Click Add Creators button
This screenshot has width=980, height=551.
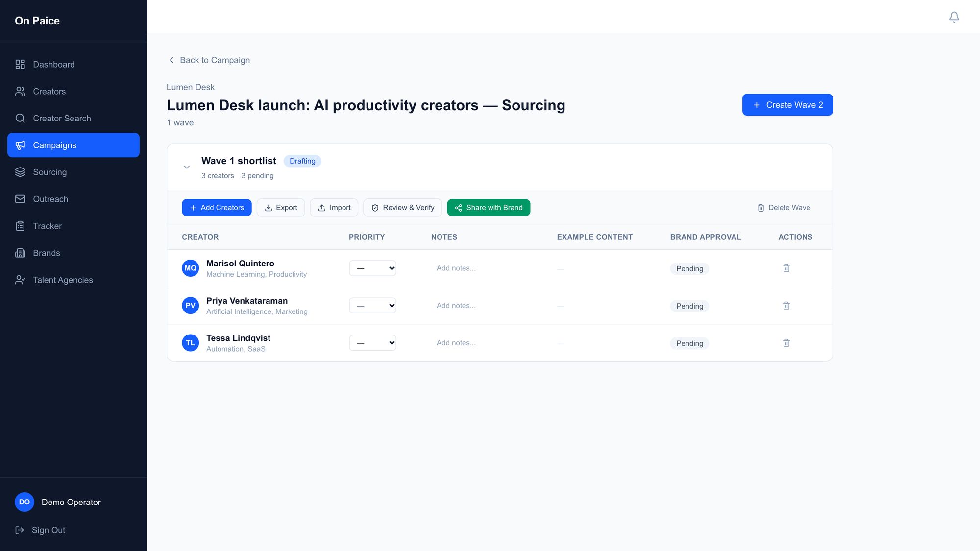tap(217, 208)
